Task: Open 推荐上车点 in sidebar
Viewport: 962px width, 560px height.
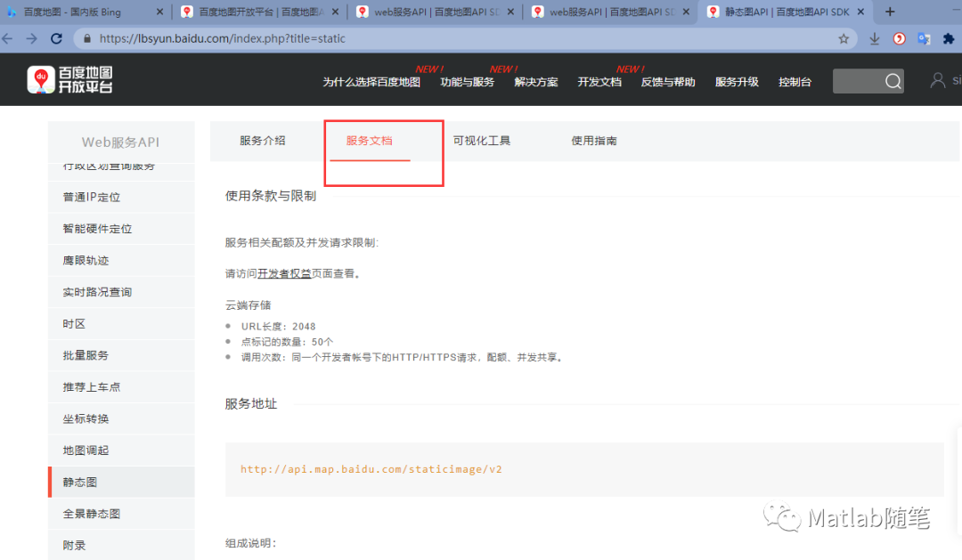Action: coord(121,387)
